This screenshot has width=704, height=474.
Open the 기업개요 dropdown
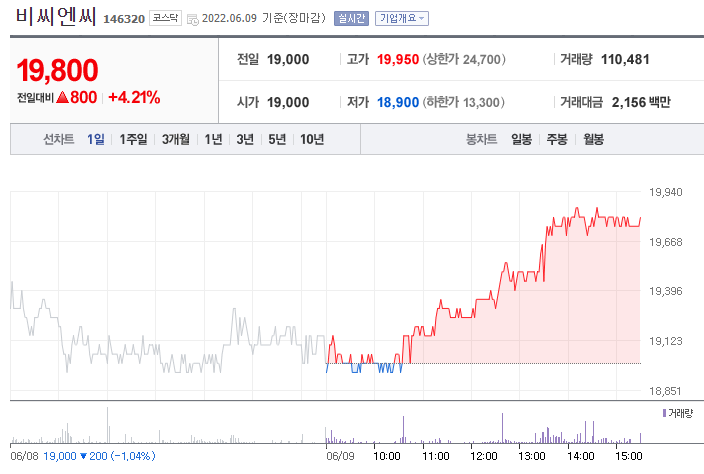pyautogui.click(x=402, y=18)
